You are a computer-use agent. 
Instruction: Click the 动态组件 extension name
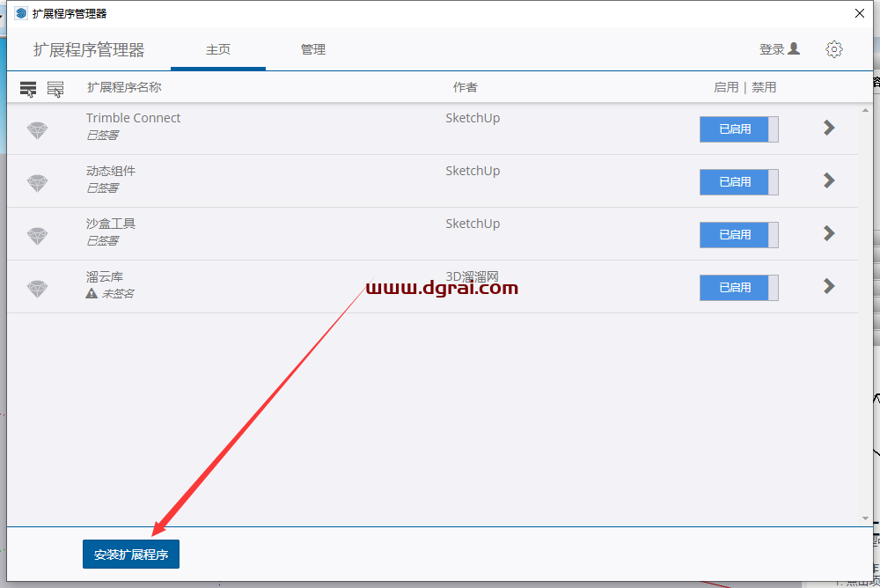click(x=111, y=171)
